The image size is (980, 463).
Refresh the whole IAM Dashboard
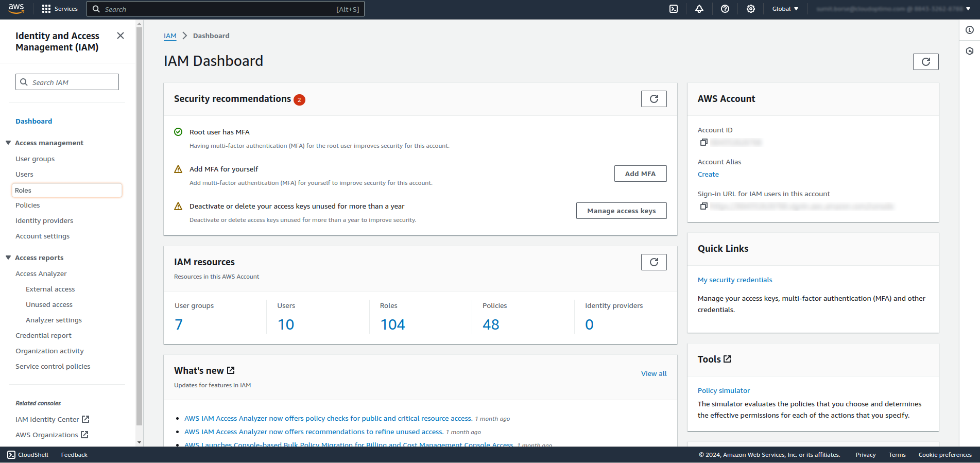point(925,62)
